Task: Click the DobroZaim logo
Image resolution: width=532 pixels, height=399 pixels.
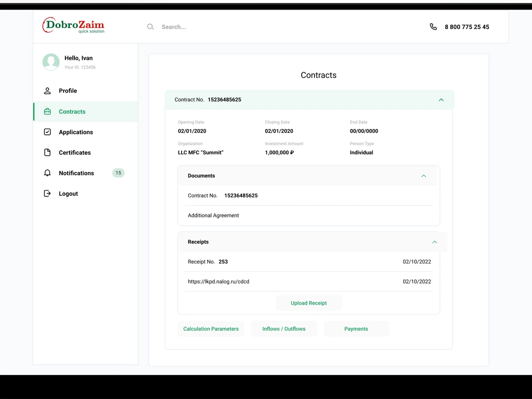Action: coord(73,25)
